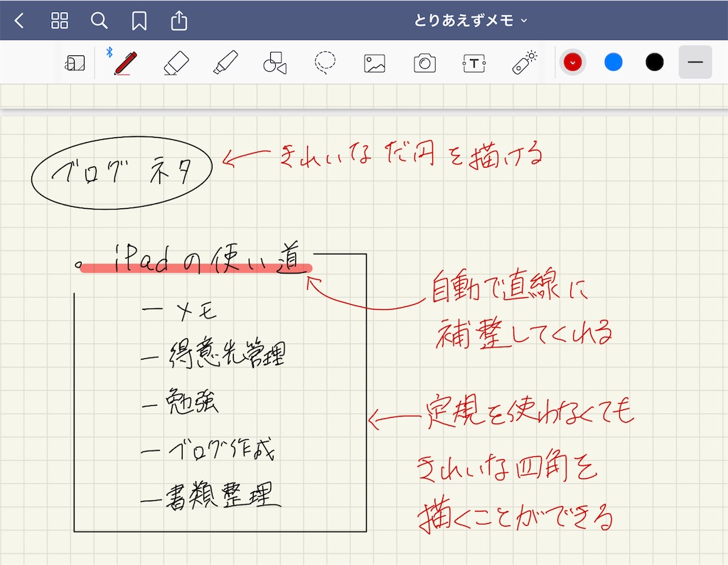Select the Highlighter tool

(225, 63)
